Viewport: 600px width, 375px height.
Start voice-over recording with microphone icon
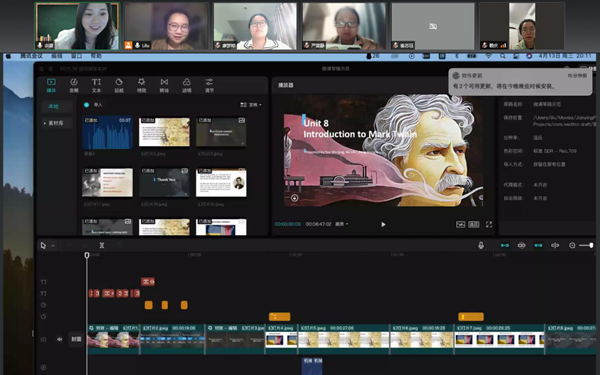tap(481, 245)
